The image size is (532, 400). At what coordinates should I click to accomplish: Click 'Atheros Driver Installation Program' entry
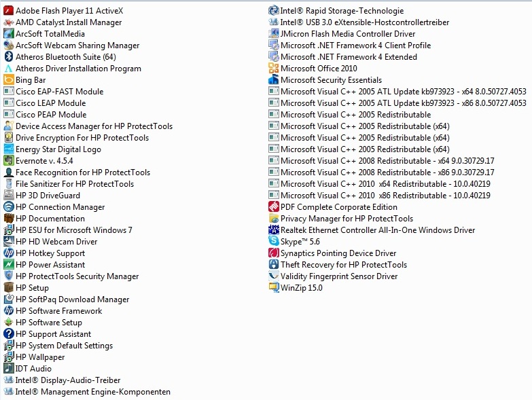72,69
